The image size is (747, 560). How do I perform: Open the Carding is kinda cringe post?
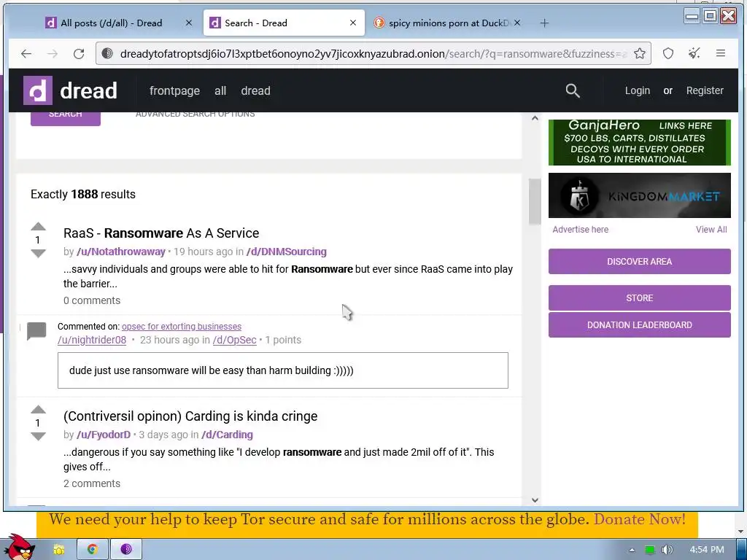click(x=190, y=416)
